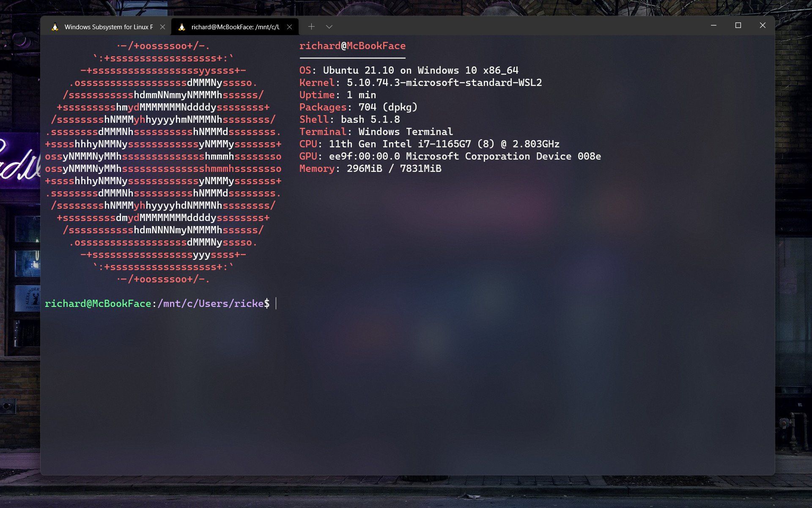This screenshot has height=508, width=812.
Task: Expand the profile dropdown chevron beside the plus button
Action: [329, 27]
